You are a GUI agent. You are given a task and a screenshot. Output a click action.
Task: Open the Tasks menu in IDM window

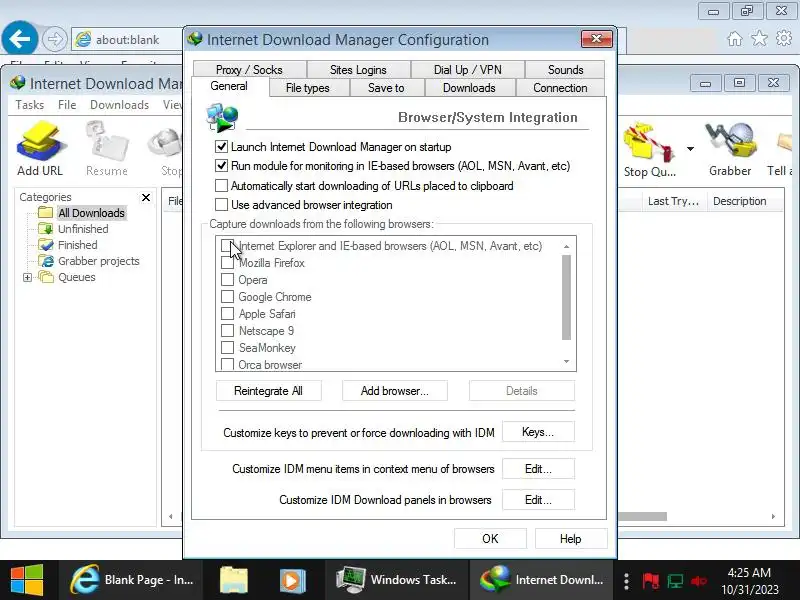[30, 105]
